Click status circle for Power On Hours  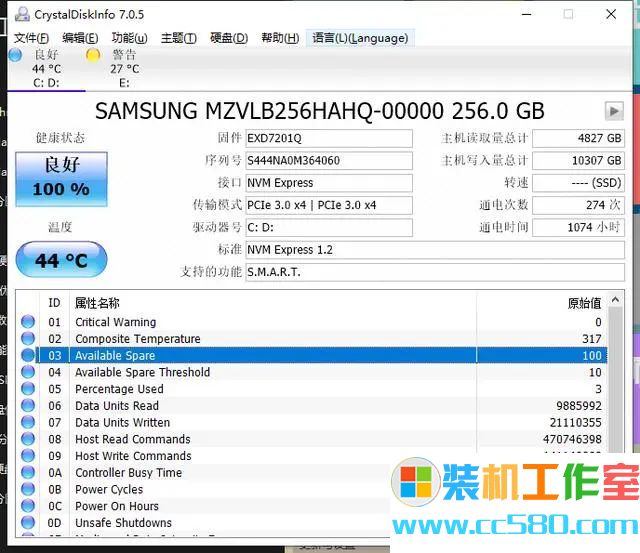point(28,506)
